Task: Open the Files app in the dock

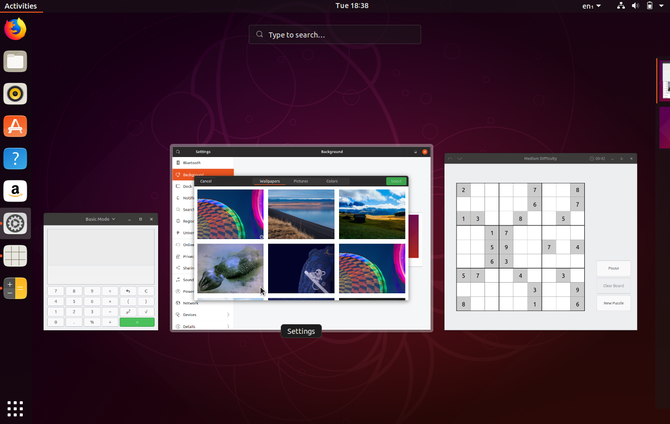Action: click(15, 62)
